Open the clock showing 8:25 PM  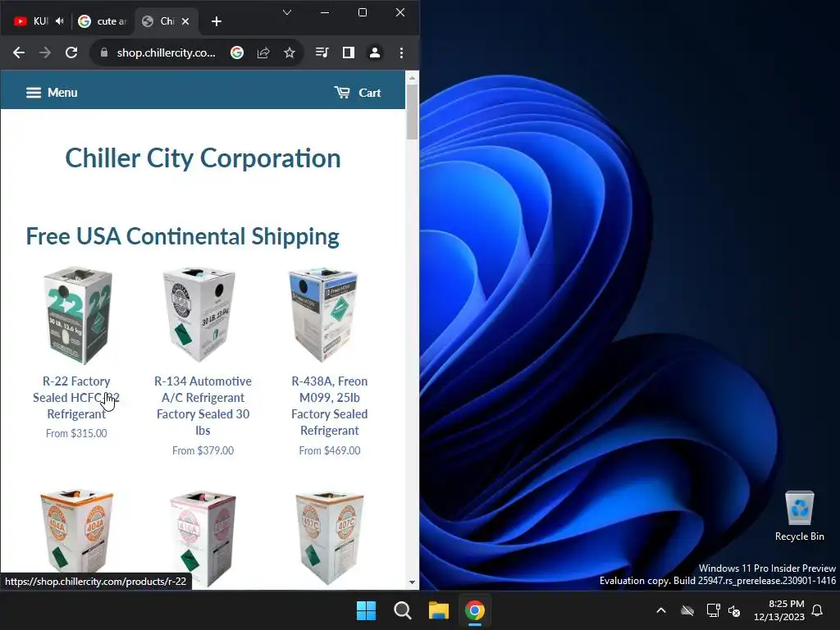(779, 610)
